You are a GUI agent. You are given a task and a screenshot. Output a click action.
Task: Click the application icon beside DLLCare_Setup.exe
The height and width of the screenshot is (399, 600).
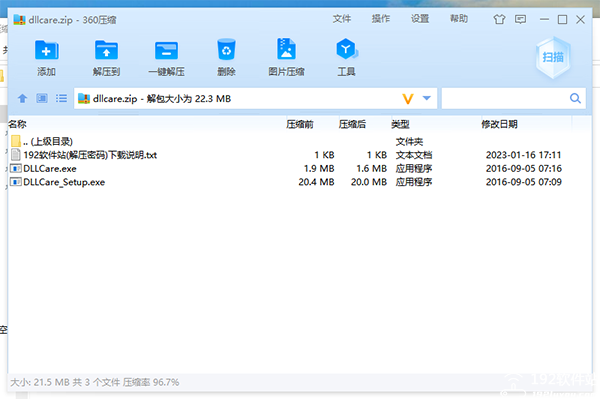[x=16, y=182]
